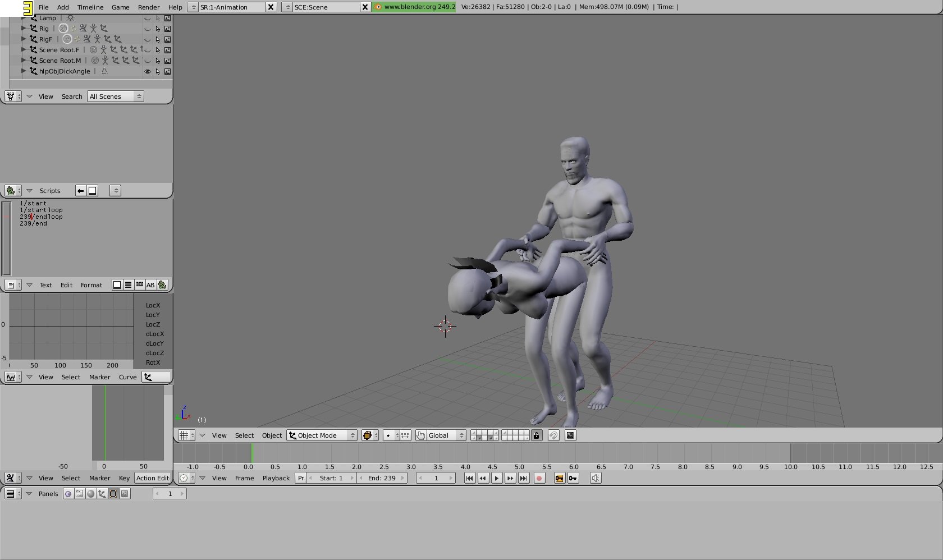Jump to the timeline end frame
943x560 pixels.
click(524, 478)
